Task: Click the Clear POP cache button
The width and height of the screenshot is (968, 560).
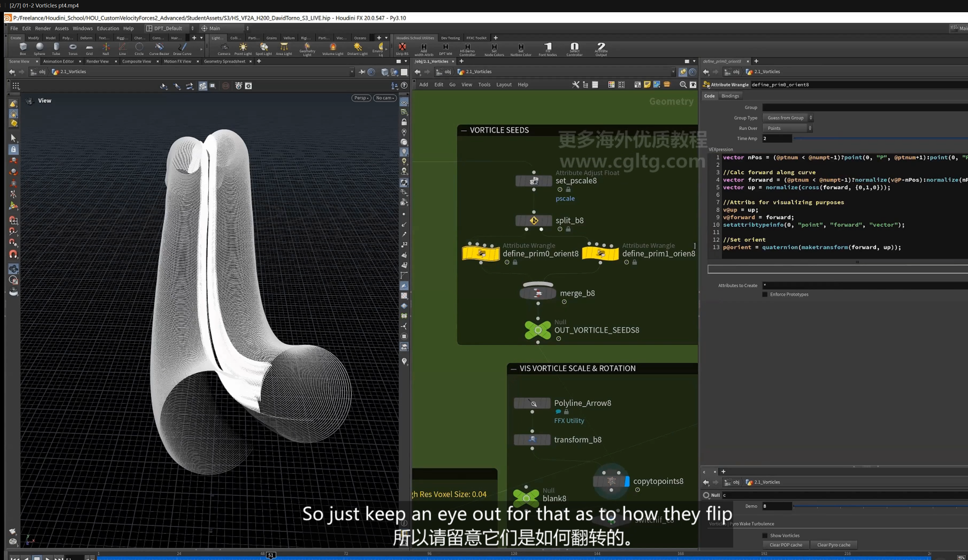Action: (x=785, y=545)
